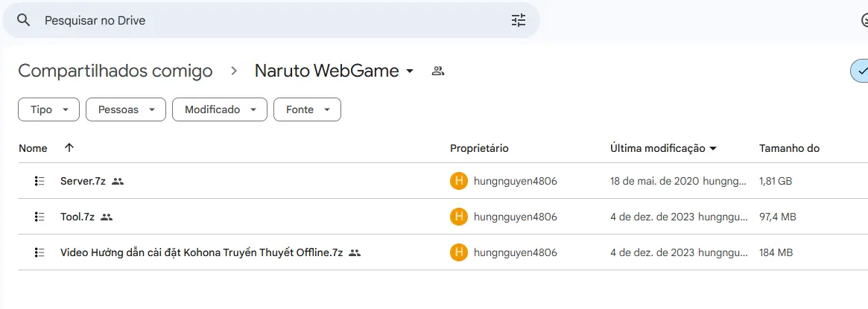Image resolution: width=868 pixels, height=309 pixels.
Task: Open the Pessoas filter dropdown
Action: point(126,109)
